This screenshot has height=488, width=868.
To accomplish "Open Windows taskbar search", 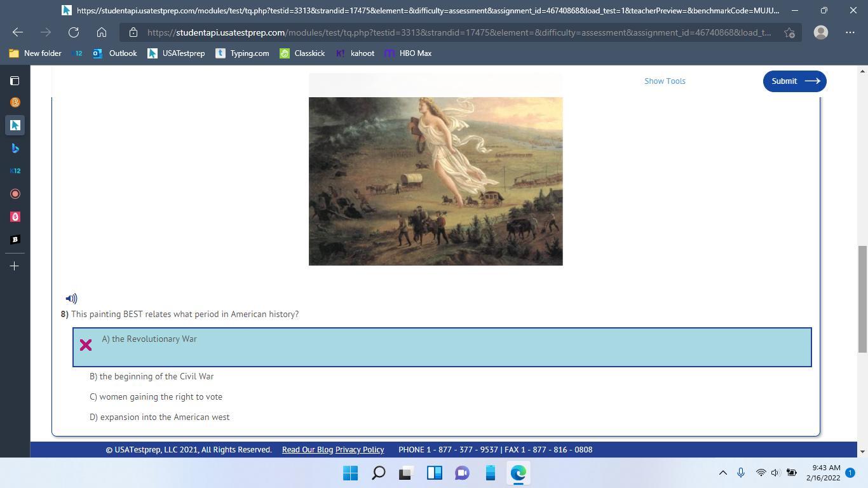I will coord(378,473).
